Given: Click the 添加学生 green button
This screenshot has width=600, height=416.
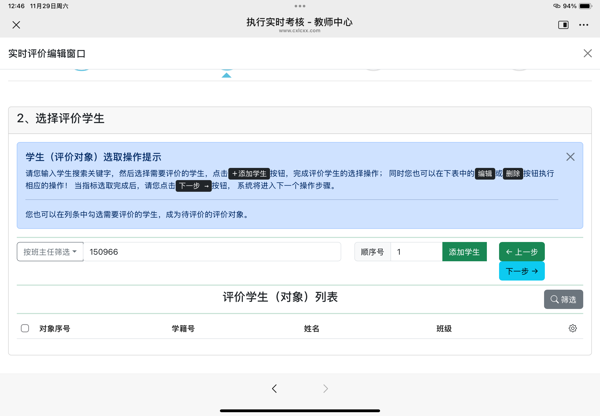Looking at the screenshot, I should [464, 252].
